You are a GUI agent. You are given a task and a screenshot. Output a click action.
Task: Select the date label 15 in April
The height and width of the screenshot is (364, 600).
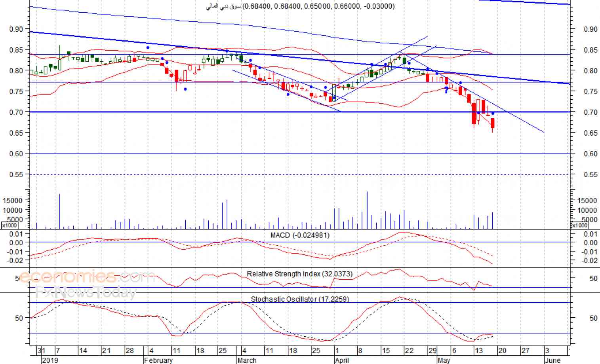pos(386,351)
